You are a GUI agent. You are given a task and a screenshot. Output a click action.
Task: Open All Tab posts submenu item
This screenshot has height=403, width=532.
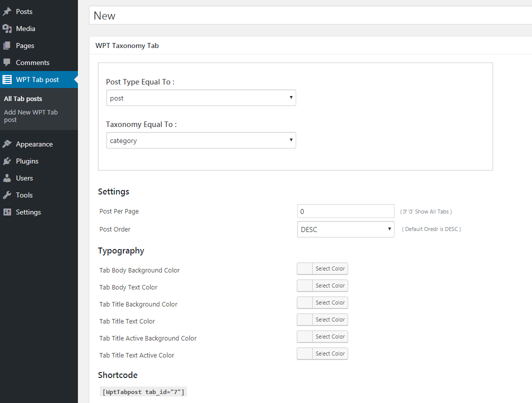pos(23,98)
